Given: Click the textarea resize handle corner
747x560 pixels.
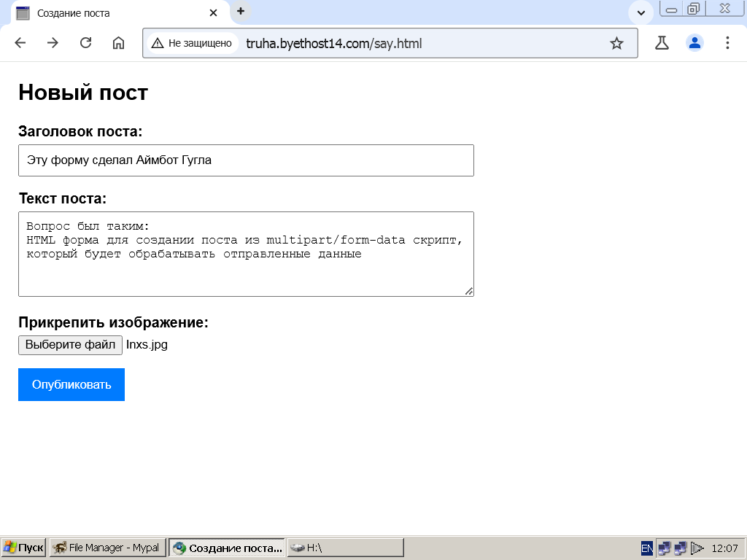Looking at the screenshot, I should click(469, 292).
